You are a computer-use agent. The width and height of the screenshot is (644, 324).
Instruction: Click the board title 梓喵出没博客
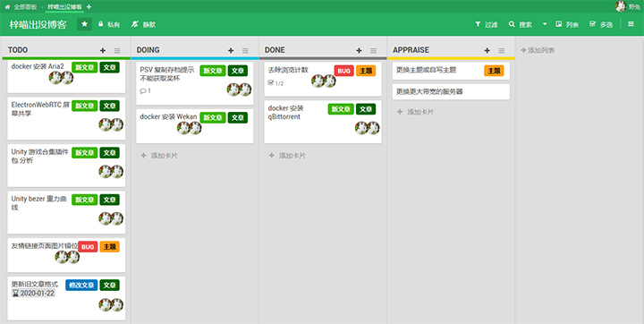pos(38,24)
